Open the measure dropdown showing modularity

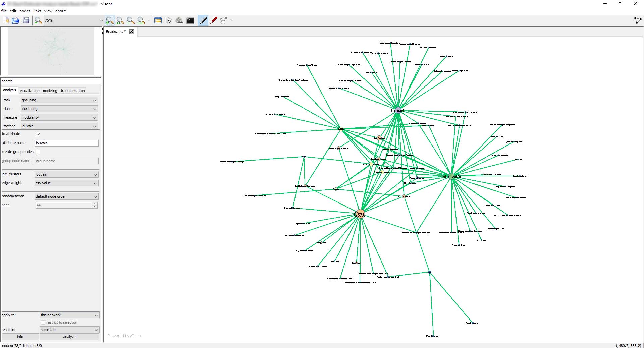click(59, 117)
